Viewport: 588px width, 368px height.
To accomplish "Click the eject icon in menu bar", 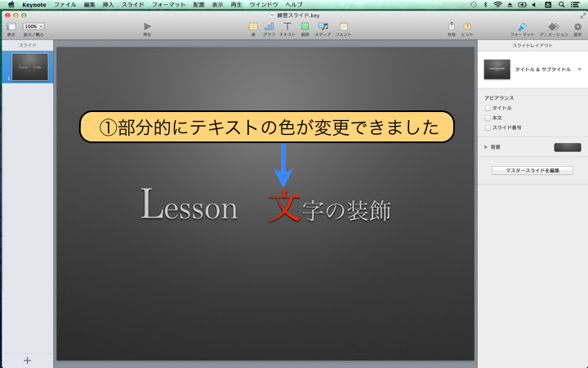I will pos(510,5).
